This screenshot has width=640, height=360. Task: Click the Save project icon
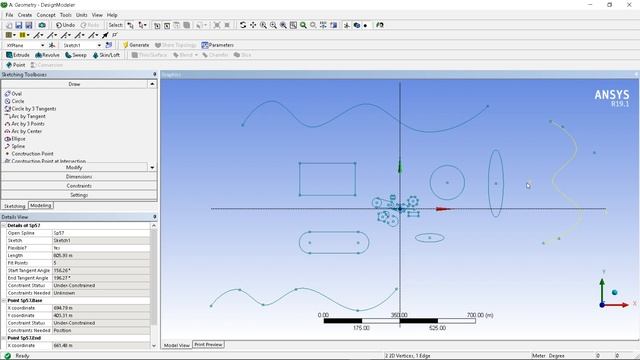pyautogui.click(x=19, y=25)
